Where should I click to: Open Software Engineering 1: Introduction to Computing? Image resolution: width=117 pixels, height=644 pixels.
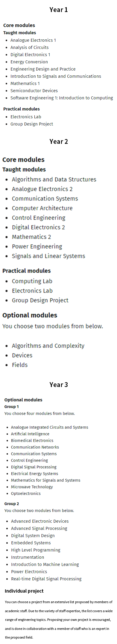[62, 98]
